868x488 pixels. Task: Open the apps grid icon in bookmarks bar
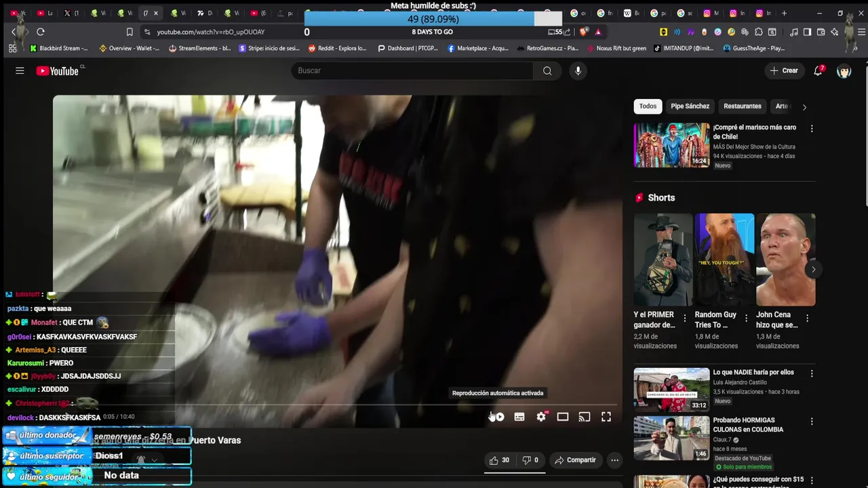tap(12, 48)
